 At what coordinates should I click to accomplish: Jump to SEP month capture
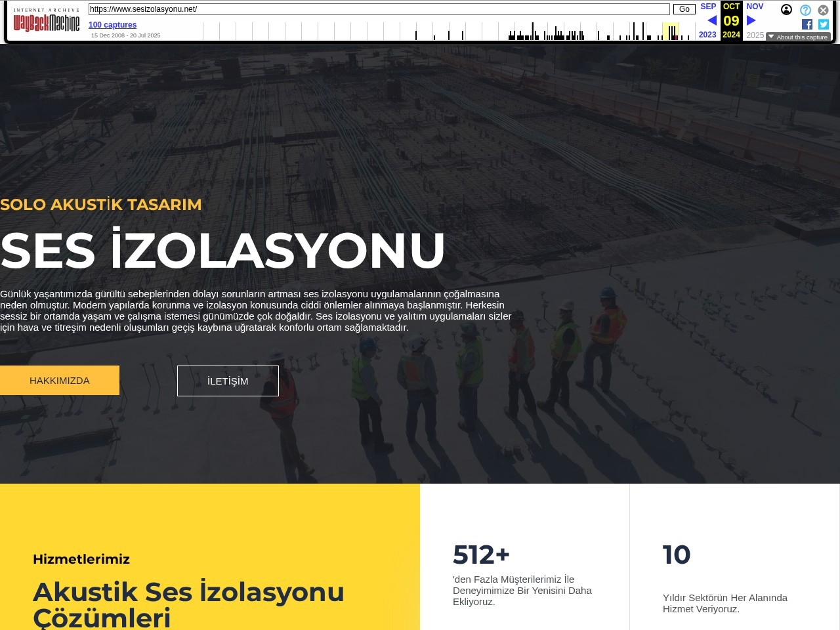[x=708, y=7]
